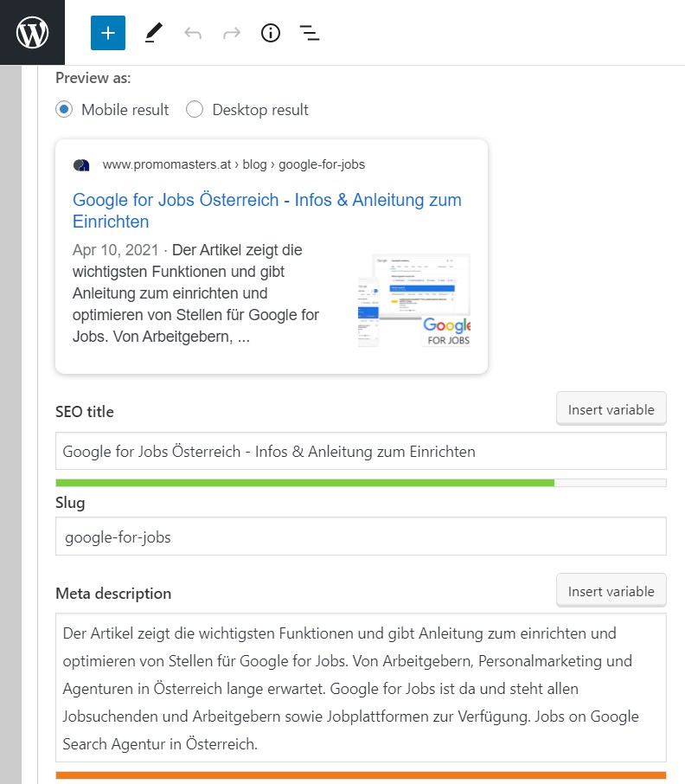Select the Tools pencil icon
This screenshot has width=685, height=784.
coord(153,33)
